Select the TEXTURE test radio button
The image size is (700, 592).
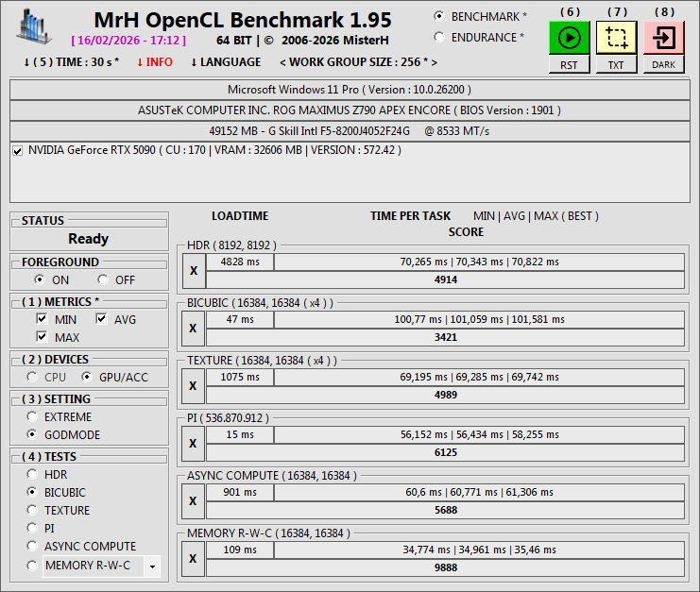pyautogui.click(x=32, y=510)
